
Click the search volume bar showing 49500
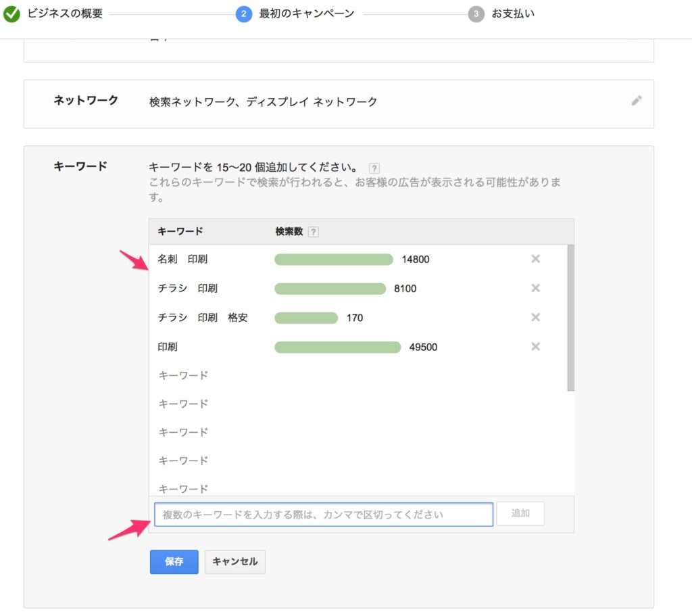click(x=337, y=347)
